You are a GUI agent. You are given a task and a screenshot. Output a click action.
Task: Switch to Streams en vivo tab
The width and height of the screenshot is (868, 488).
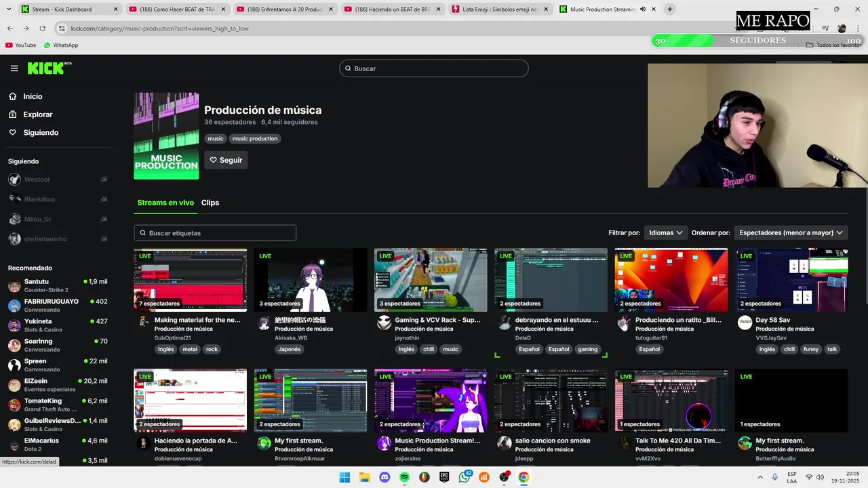tap(165, 203)
